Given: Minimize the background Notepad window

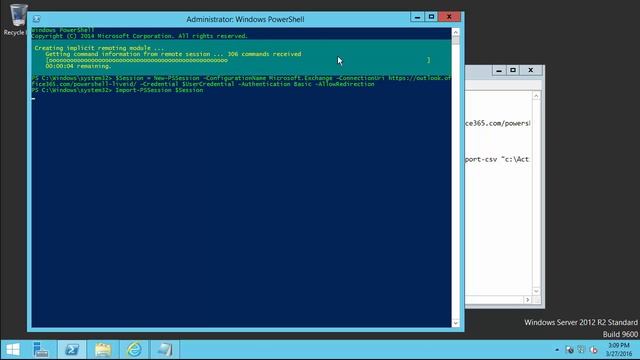Looking at the screenshot, I should (x=499, y=70).
